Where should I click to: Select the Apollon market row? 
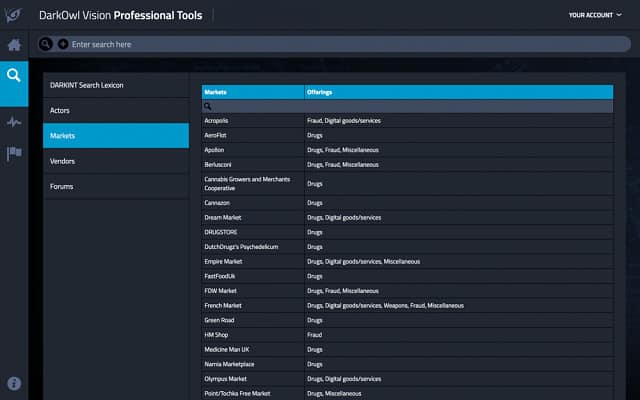pyautogui.click(x=407, y=150)
